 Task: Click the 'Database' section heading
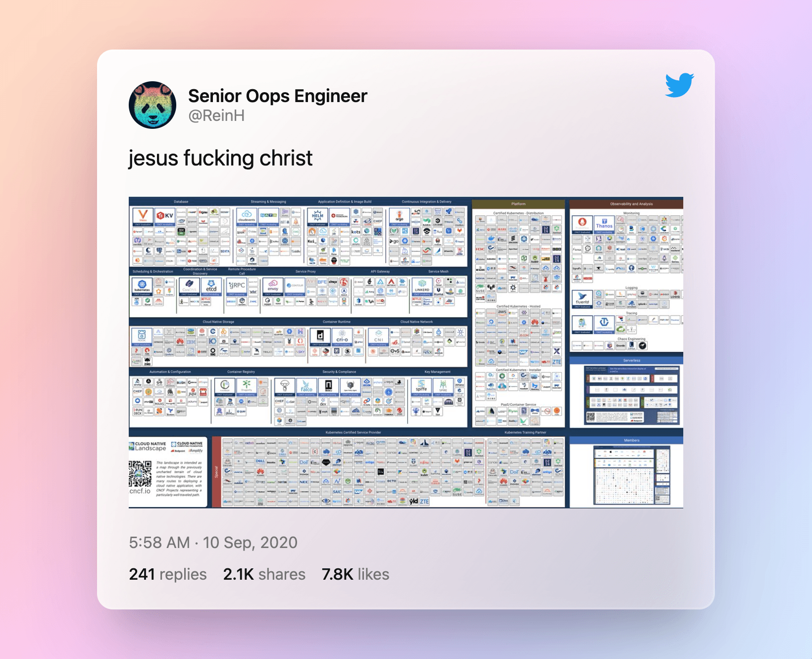[181, 202]
